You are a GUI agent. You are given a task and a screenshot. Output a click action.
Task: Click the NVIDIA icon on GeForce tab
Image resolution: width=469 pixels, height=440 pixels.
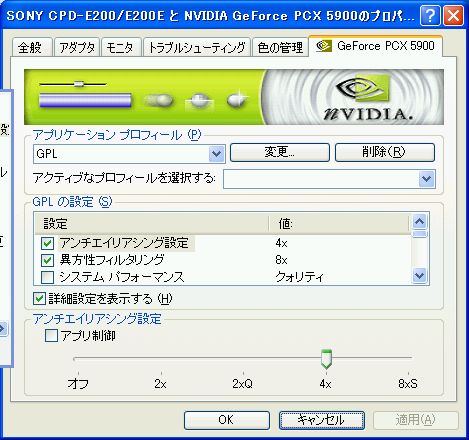pyautogui.click(x=324, y=46)
